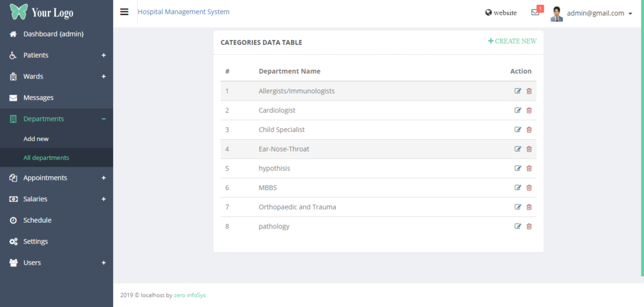Click the CREATE NEW button
The height and width of the screenshot is (307, 644).
pos(512,42)
